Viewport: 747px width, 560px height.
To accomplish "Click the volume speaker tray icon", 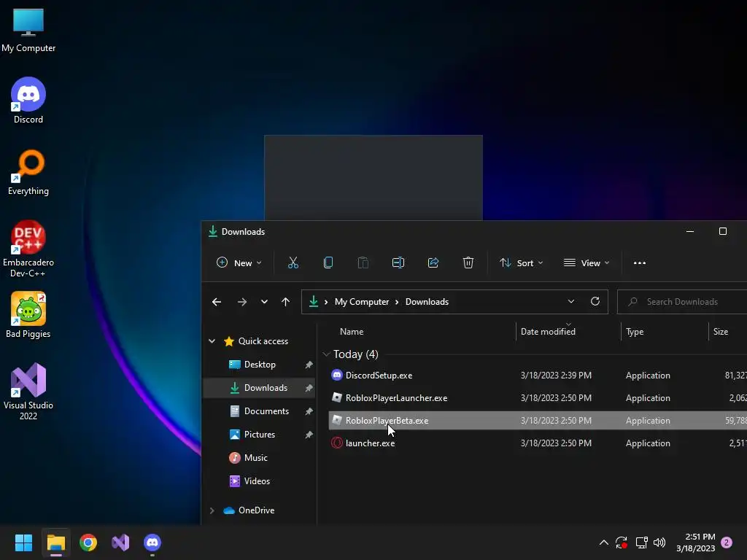I will (x=659, y=542).
